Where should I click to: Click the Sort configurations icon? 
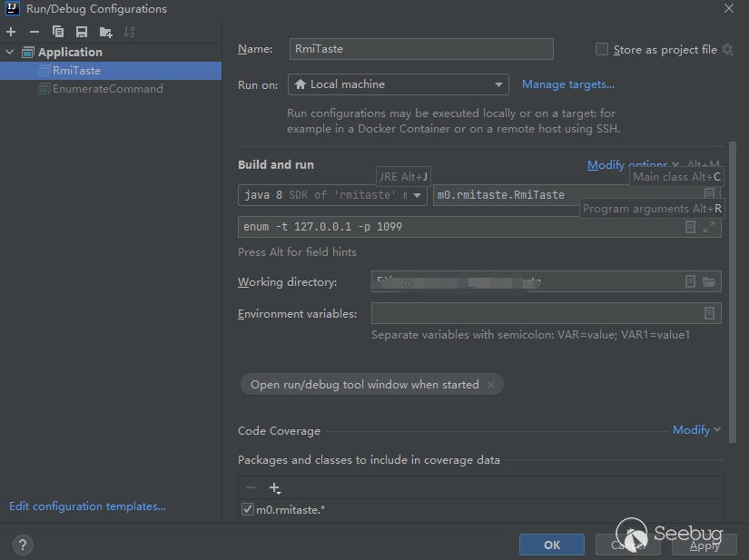[129, 32]
